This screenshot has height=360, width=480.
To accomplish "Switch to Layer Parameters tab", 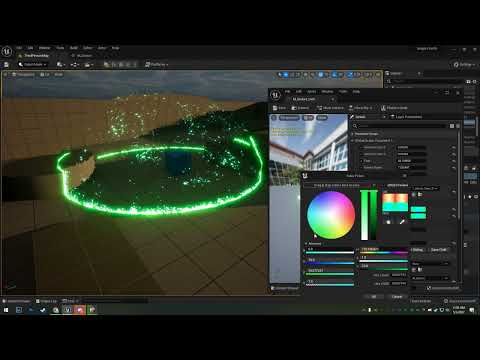I will point(406,117).
